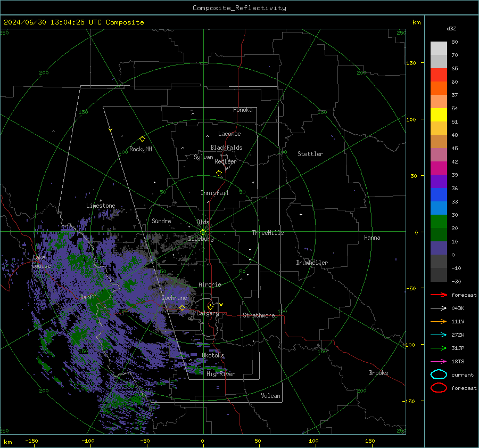Pick the bright green 30-20 dBZ swatch
The width and height of the screenshot is (479, 448).
click(x=439, y=222)
